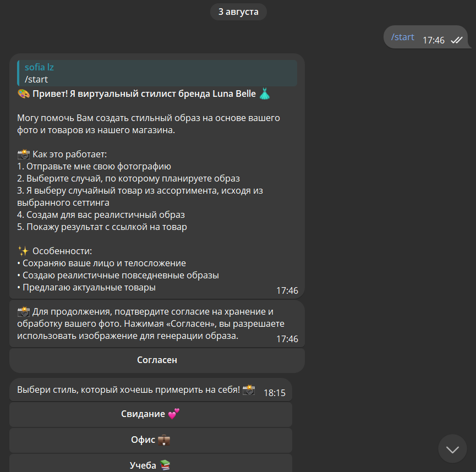The height and width of the screenshot is (472, 476).
Task: Jump to latest messages with down arrow
Action: 452,449
